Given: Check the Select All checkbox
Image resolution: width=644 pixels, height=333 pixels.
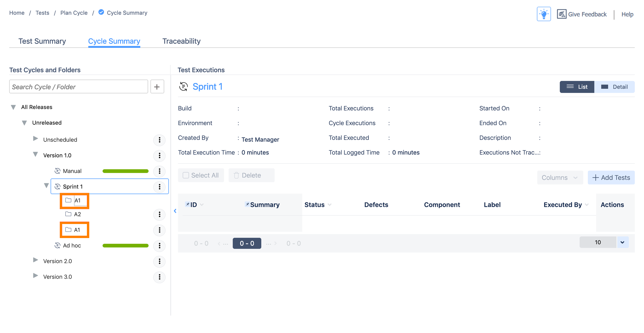Looking at the screenshot, I should tap(186, 175).
